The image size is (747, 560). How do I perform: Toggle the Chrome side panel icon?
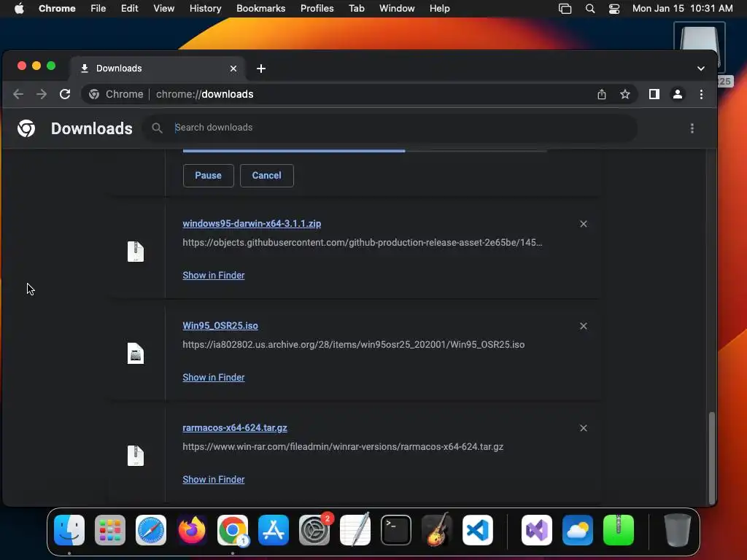[x=654, y=94]
